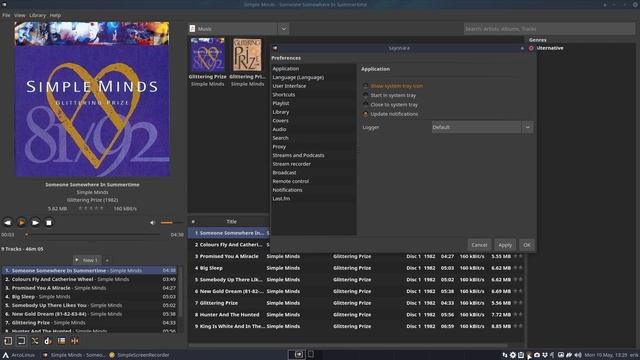Switch to SimpleScreenRecorder taskbar entry
The height and width of the screenshot is (360, 640).
(139, 355)
